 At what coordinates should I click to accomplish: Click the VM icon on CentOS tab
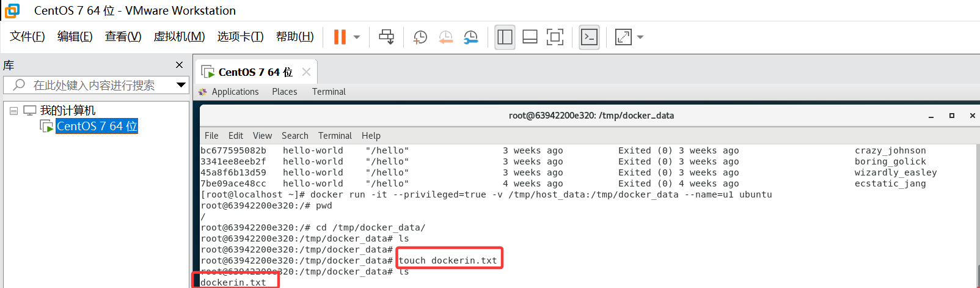click(x=208, y=72)
